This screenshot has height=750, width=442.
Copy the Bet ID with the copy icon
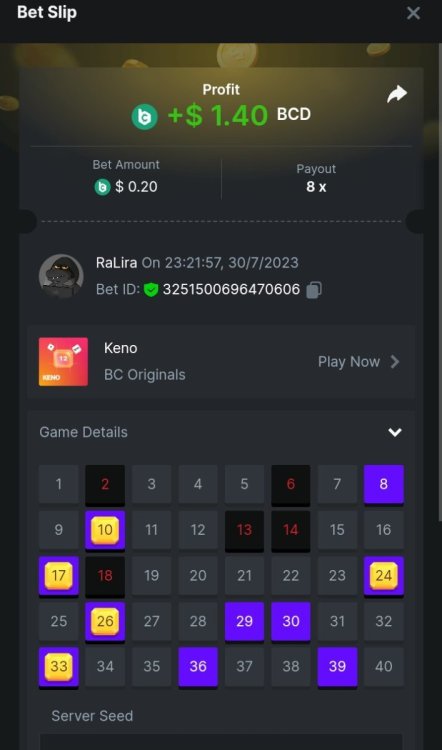[x=314, y=290]
